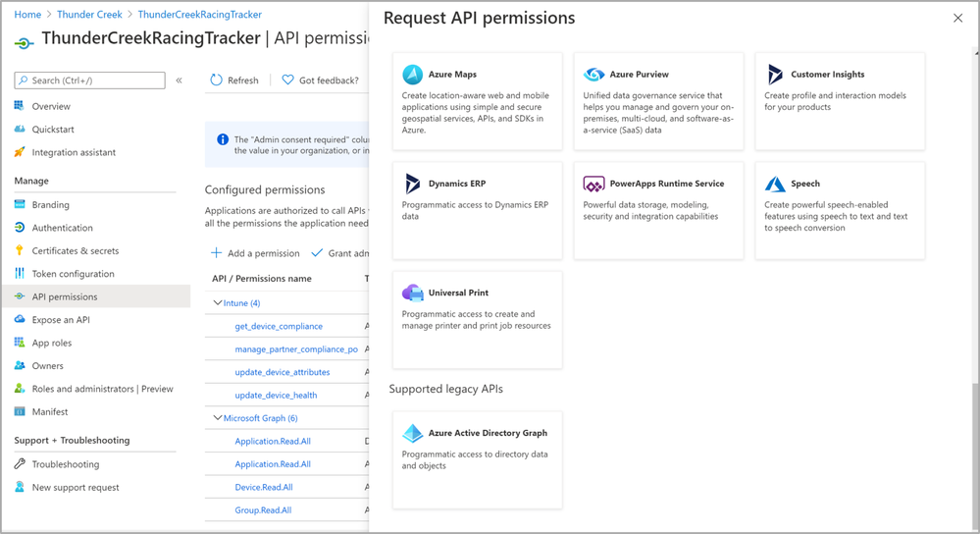Click the Troubleshooting wrench icon
The height and width of the screenshot is (534, 980).
click(x=20, y=464)
